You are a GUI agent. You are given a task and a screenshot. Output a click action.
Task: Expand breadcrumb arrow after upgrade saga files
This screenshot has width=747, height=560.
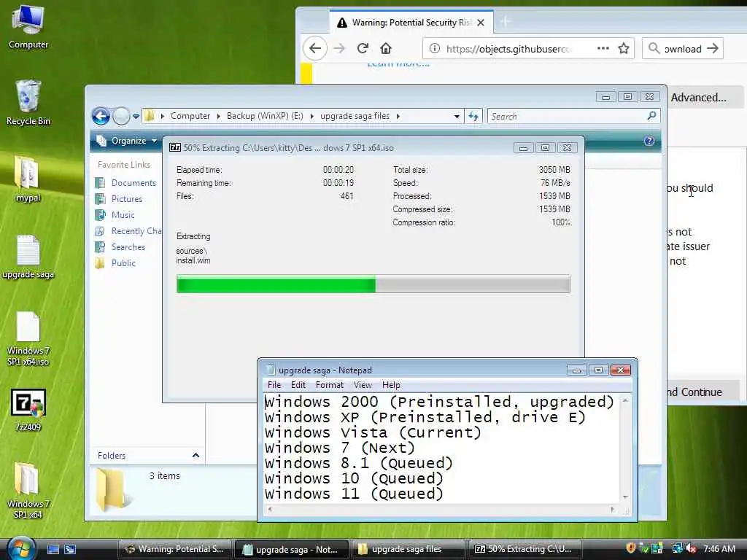coord(398,116)
